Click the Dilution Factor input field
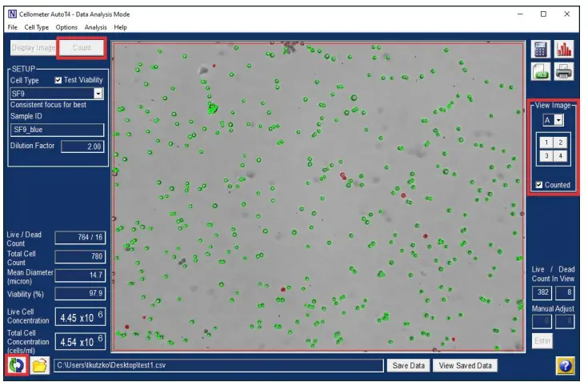The width and height of the screenshot is (588, 382). (82, 147)
